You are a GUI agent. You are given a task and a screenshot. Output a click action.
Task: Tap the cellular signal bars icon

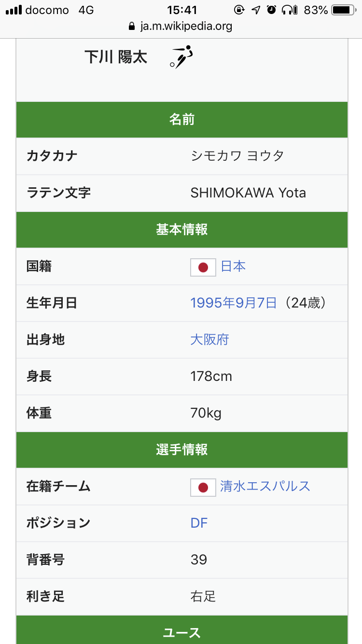13,10
